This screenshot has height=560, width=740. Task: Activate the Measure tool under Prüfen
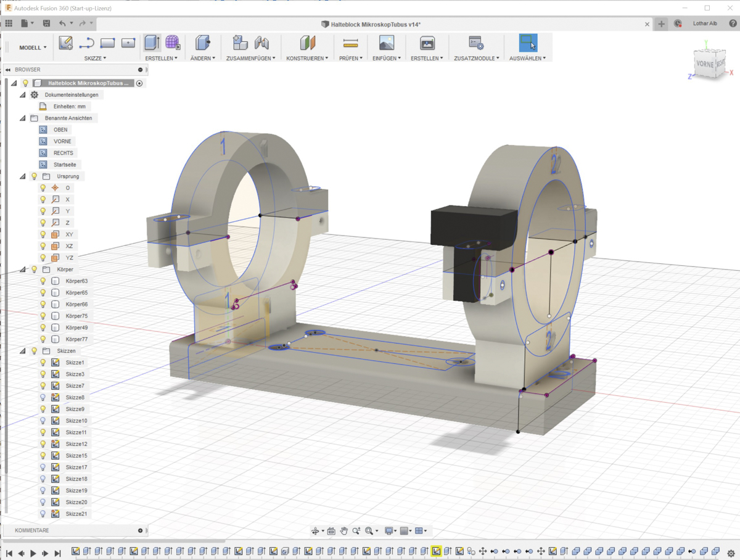tap(350, 42)
